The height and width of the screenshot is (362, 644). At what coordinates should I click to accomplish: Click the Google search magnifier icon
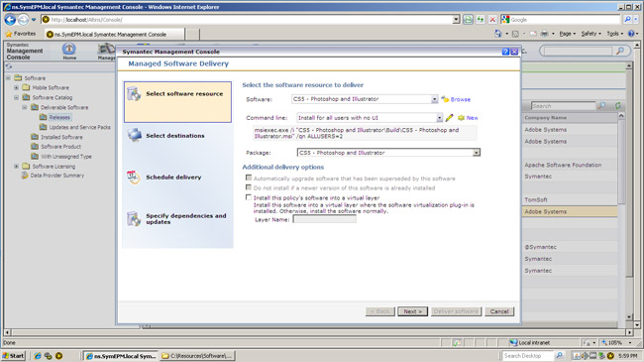point(627,19)
